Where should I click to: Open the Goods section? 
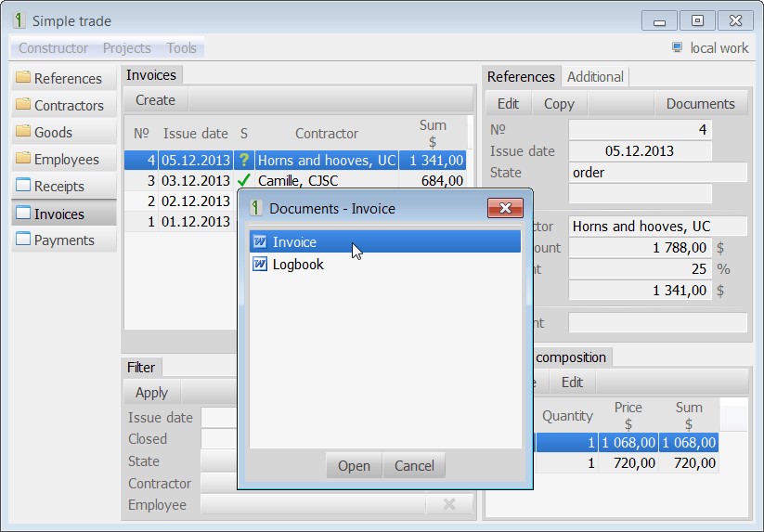pyautogui.click(x=64, y=132)
